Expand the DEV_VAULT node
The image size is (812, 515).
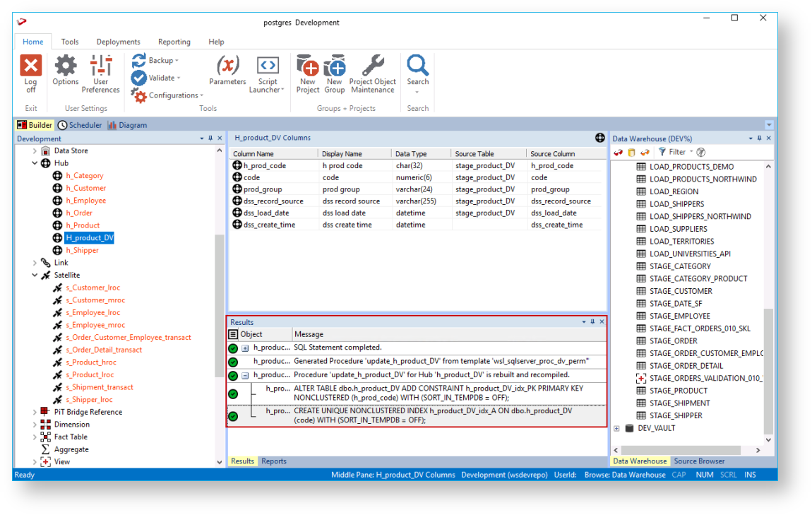pyautogui.click(x=617, y=428)
